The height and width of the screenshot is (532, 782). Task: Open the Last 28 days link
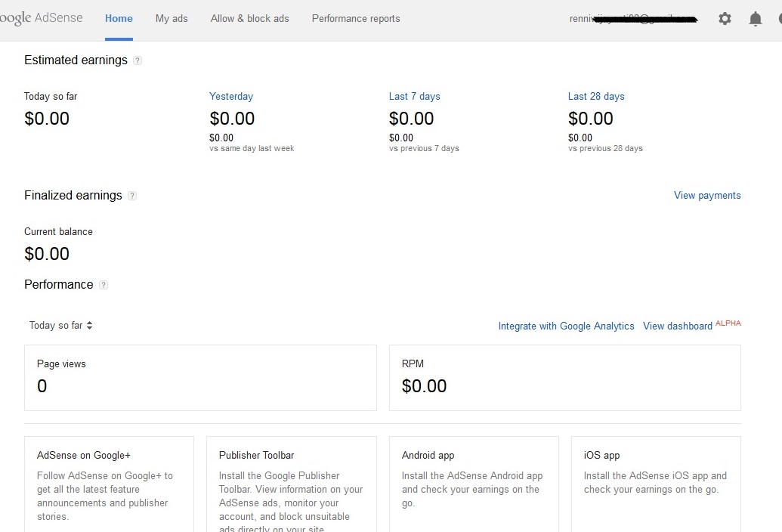(x=596, y=97)
